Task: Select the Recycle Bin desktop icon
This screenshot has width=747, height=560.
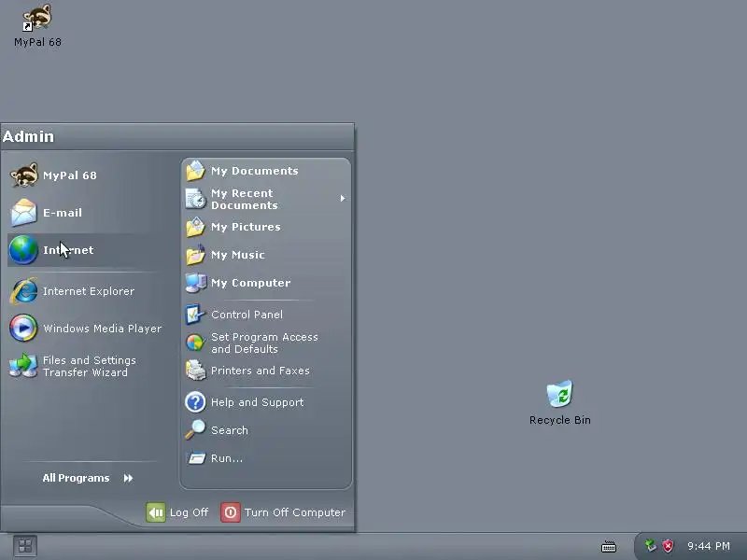Action: pyautogui.click(x=559, y=394)
